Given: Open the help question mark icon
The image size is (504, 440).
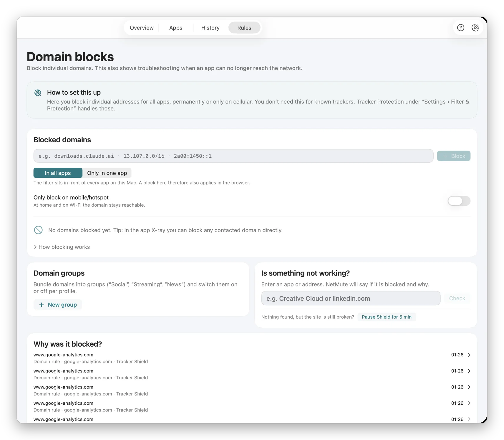Looking at the screenshot, I should click(460, 28).
